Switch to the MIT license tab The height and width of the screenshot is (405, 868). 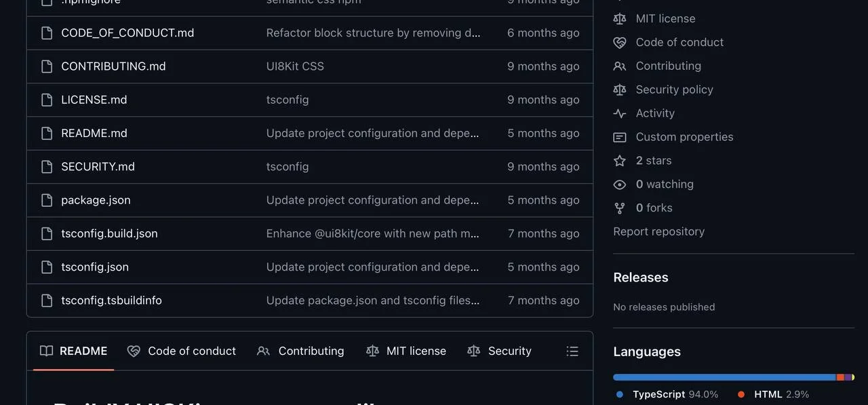pos(406,351)
